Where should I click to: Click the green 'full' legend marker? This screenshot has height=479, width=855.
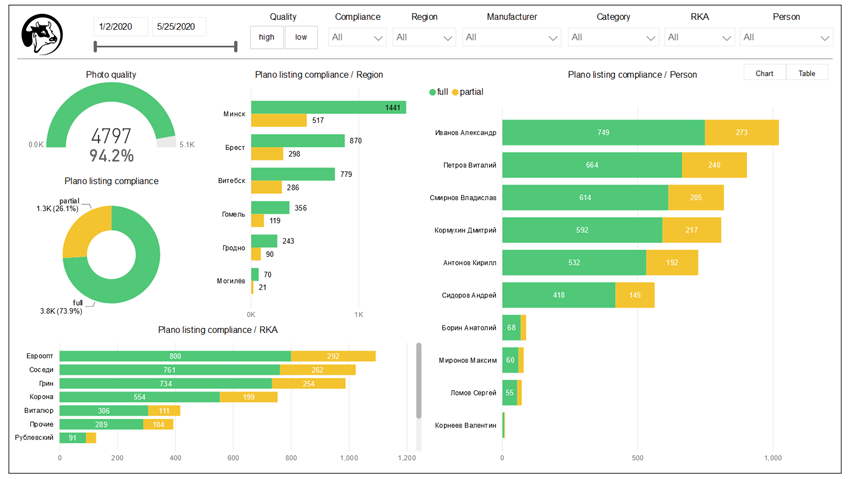tap(433, 92)
